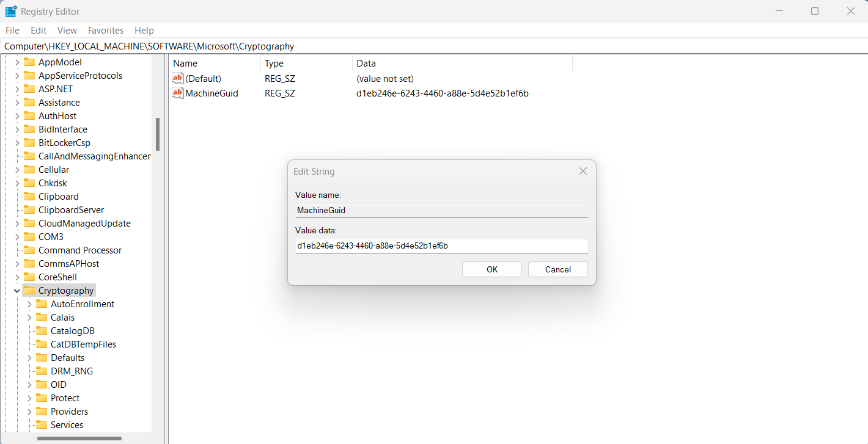Select the Providers tree item label

[x=70, y=412]
